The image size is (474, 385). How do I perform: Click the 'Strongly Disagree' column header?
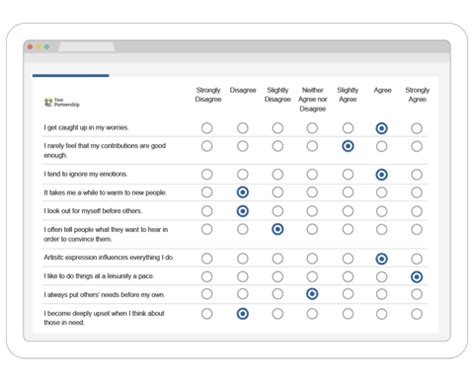click(208, 95)
